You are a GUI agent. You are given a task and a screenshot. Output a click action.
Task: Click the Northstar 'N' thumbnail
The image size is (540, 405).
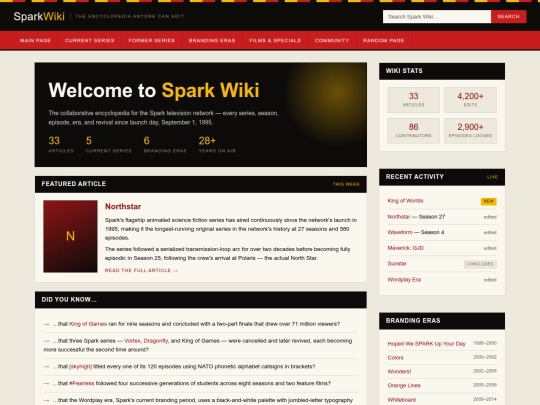[x=70, y=236]
